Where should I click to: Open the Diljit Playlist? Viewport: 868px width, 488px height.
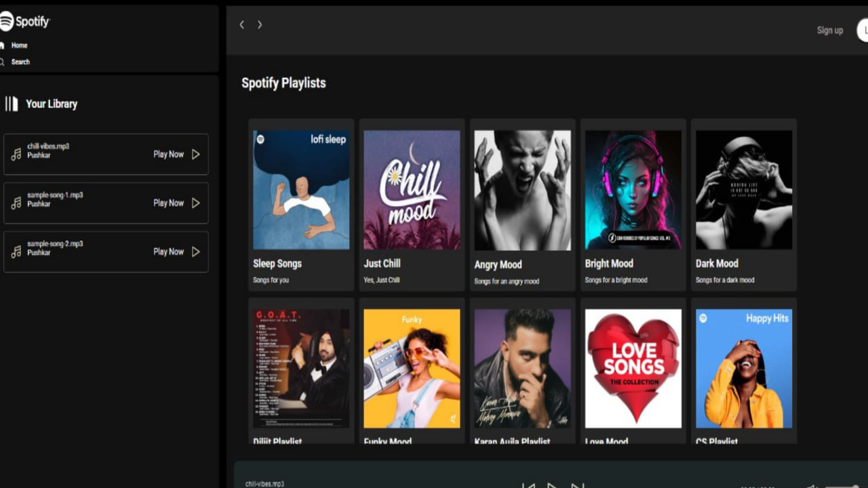(300, 368)
